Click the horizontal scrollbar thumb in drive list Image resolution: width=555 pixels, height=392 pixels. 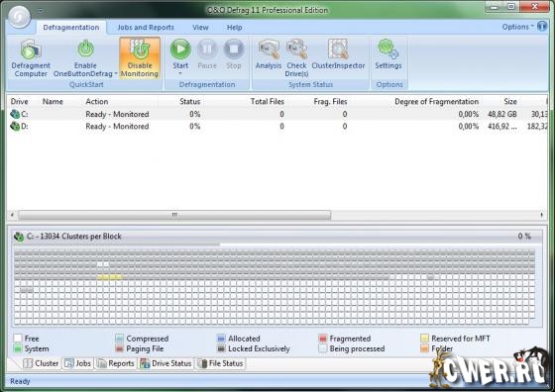(x=174, y=215)
